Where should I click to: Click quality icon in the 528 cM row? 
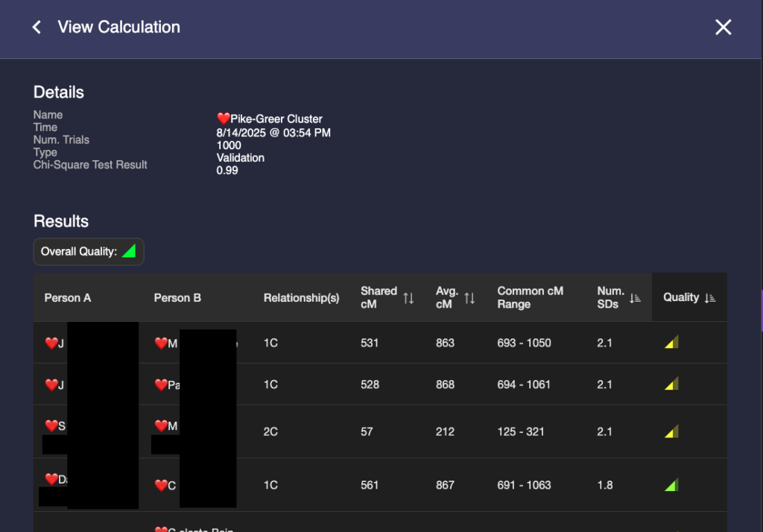671,384
